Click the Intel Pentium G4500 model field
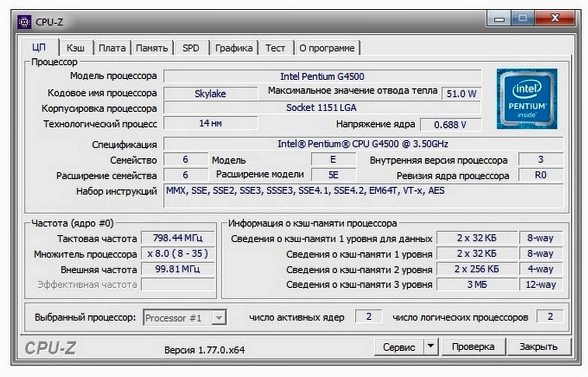The height and width of the screenshot is (377, 588). coord(322,76)
